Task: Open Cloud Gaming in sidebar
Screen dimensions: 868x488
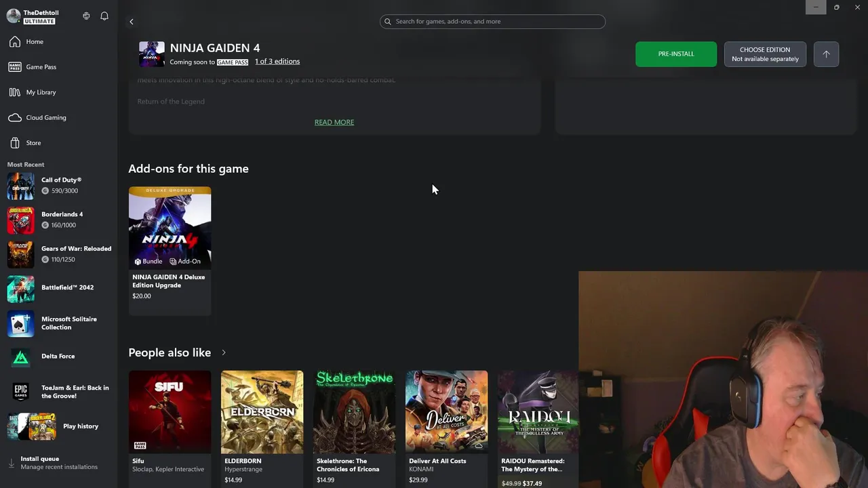Action: [x=59, y=118]
